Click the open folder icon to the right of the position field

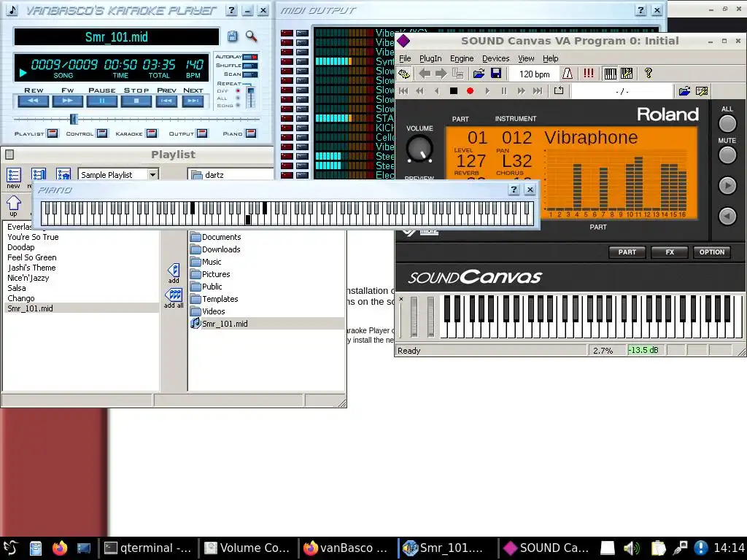coord(684,91)
